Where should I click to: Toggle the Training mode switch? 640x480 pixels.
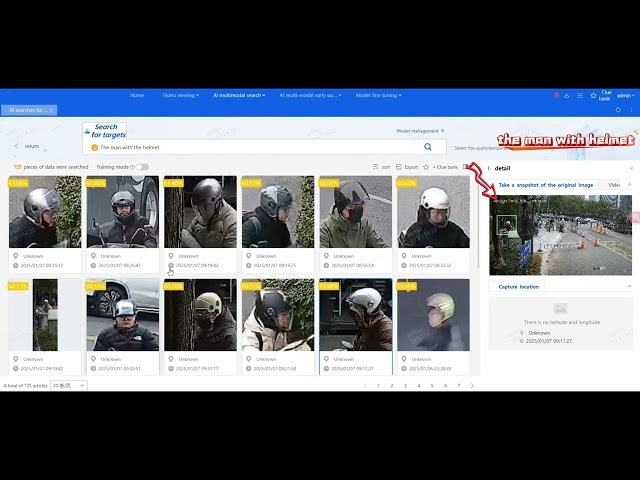(142, 167)
